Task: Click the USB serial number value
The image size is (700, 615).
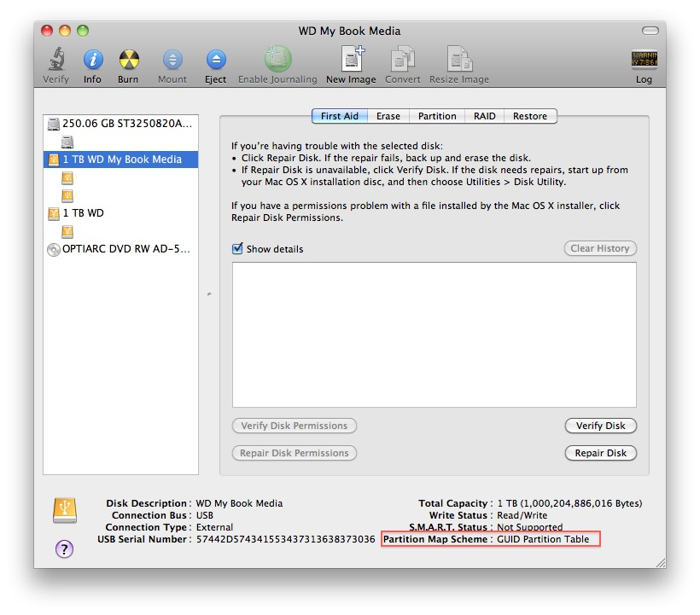Action: tap(286, 539)
